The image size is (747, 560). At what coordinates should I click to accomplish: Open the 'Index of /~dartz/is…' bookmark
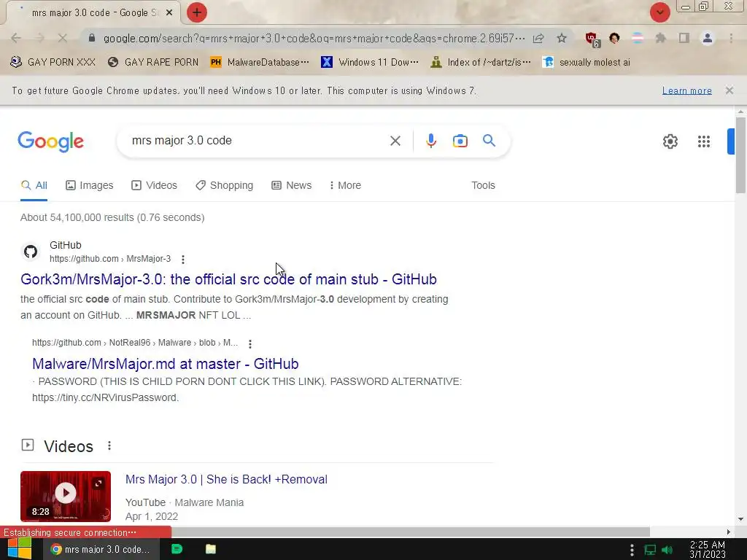tap(480, 63)
